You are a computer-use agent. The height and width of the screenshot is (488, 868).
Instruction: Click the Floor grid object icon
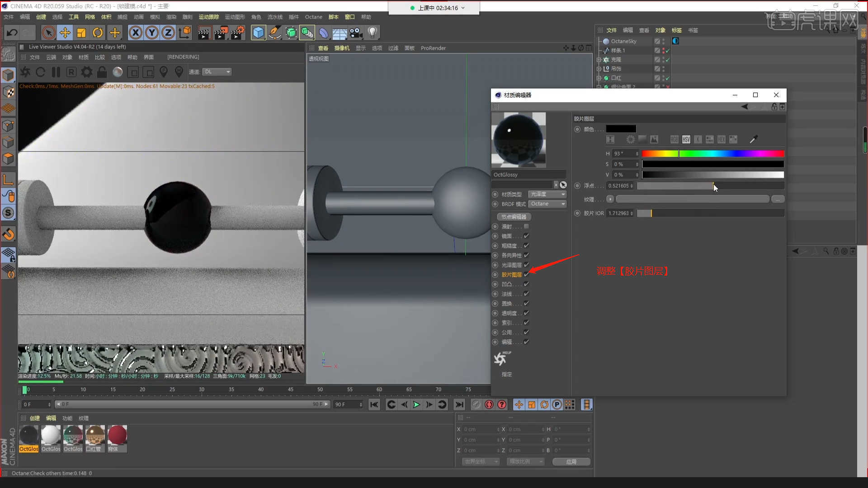pyautogui.click(x=340, y=33)
